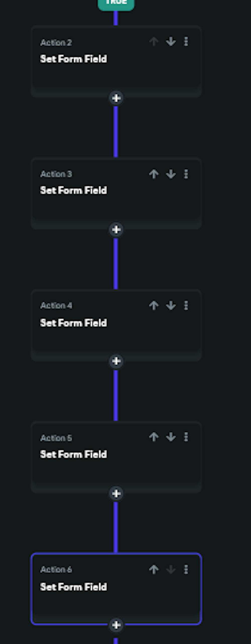251x644 pixels.
Task: Select the TRUE branch label
Action: tap(116, 3)
